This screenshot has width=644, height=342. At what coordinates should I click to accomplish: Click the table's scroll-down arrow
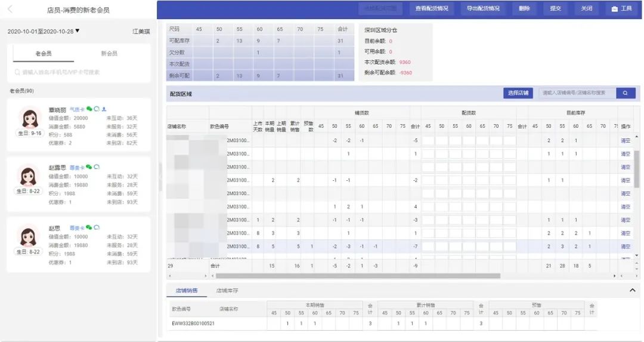(x=637, y=255)
